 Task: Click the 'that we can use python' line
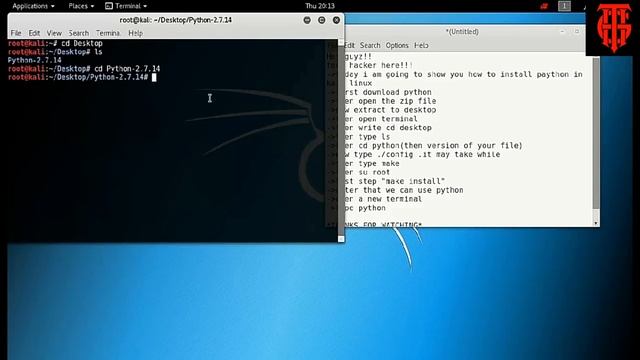pyautogui.click(x=404, y=190)
